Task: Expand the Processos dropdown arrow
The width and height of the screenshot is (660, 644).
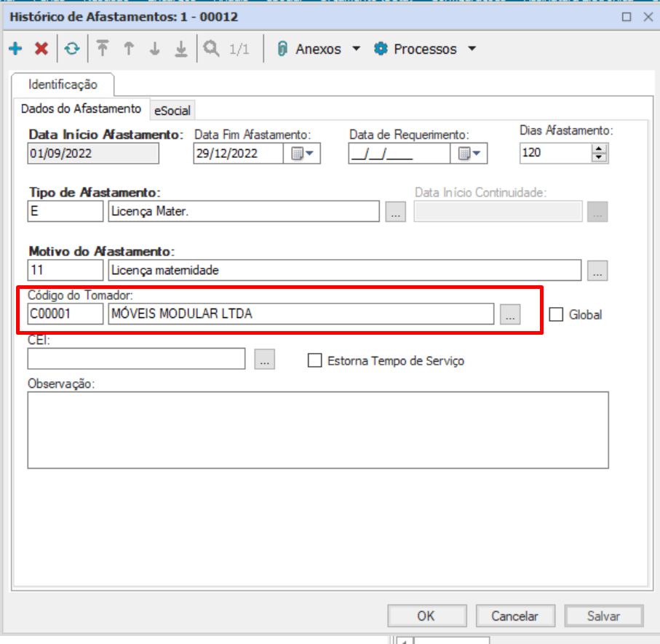Action: [x=472, y=49]
